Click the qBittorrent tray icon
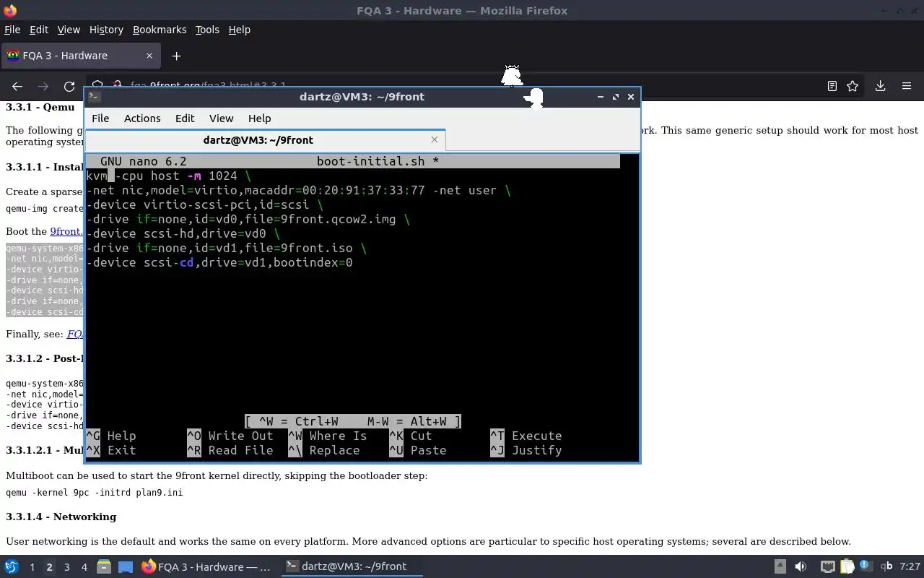 (x=886, y=566)
